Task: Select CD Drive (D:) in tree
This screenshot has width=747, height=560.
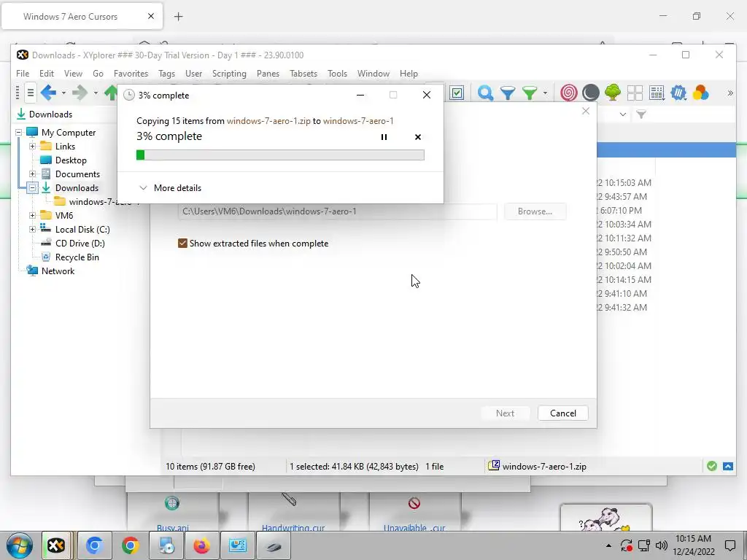Action: (80, 244)
